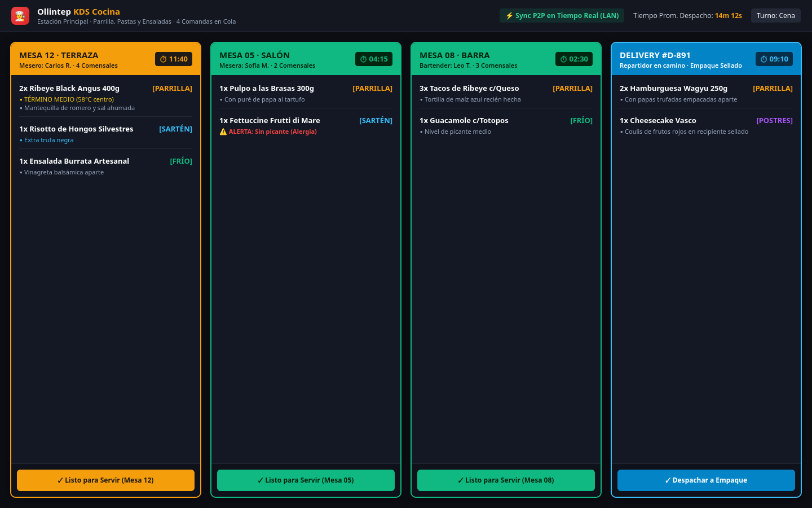812x508 pixels.
Task: Click the Sync P2P en Tiempo Real badge
Action: tap(562, 16)
